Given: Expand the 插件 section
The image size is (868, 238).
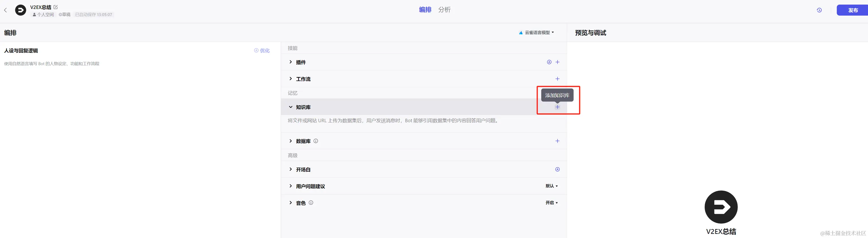Looking at the screenshot, I should pos(290,62).
